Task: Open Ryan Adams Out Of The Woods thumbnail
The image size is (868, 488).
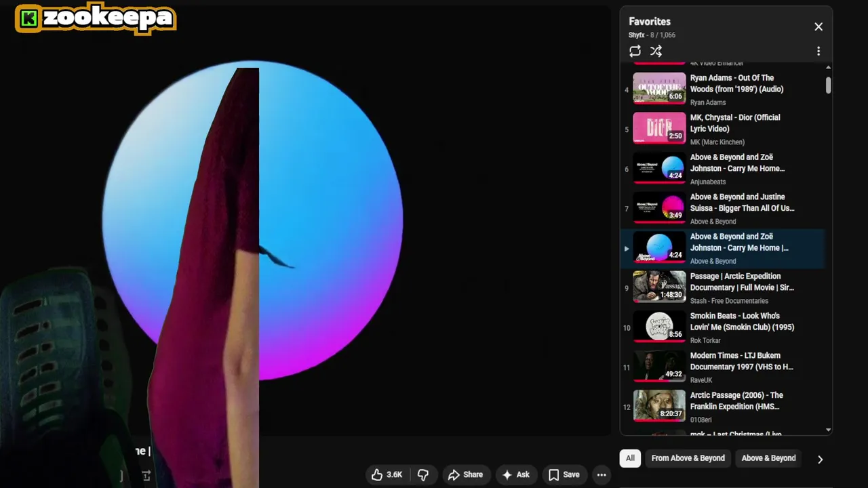Action: click(659, 88)
